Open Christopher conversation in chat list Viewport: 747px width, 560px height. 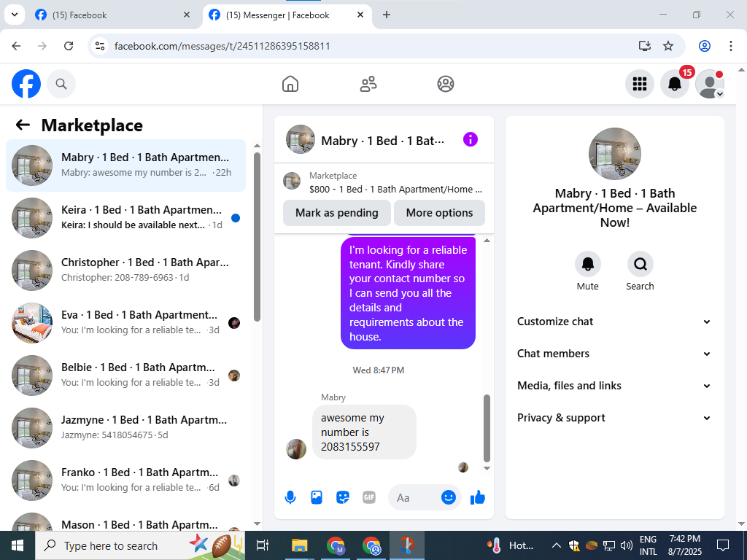[x=125, y=270]
